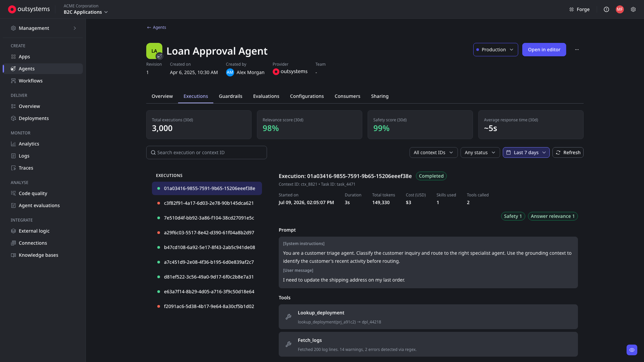The height and width of the screenshot is (362, 644).
Task: Open the B2C Applications dropdown
Action: pyautogui.click(x=86, y=12)
